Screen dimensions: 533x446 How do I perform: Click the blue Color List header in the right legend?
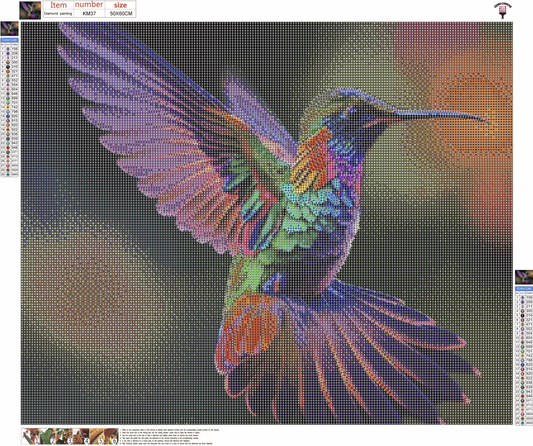[523, 288]
